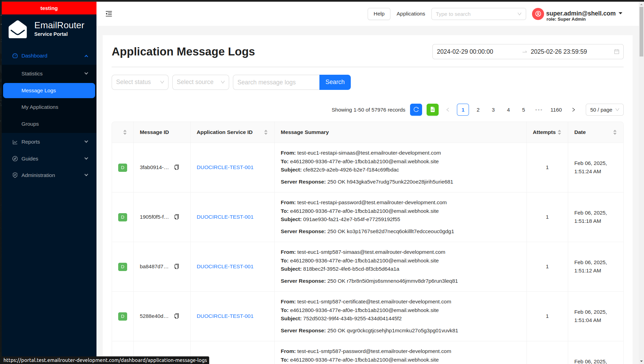644x364 pixels.
Task: Copy Message ID 3fab0914 to clipboard
Action: [176, 167]
